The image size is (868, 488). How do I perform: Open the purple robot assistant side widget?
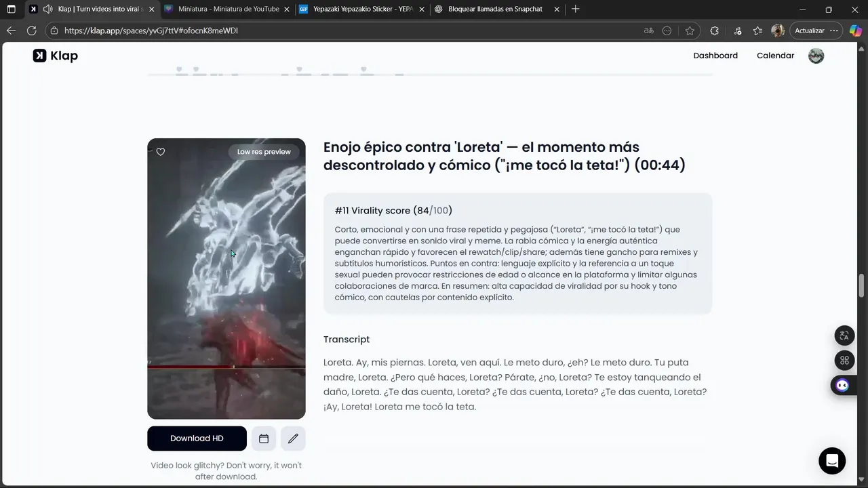tap(843, 385)
